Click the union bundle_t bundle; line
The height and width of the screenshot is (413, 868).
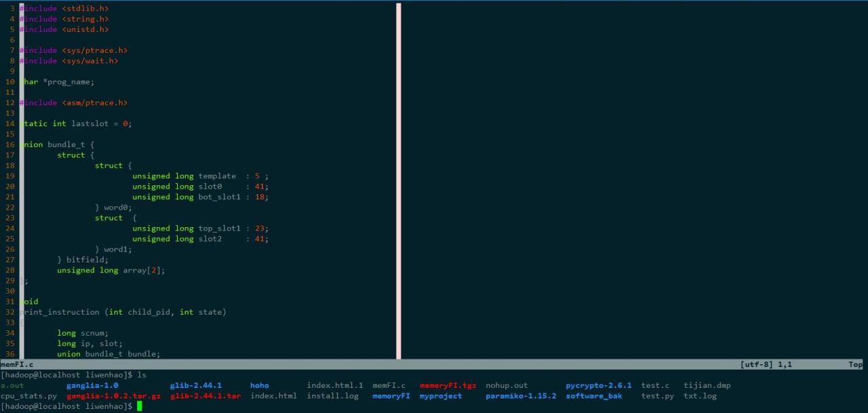(108, 354)
